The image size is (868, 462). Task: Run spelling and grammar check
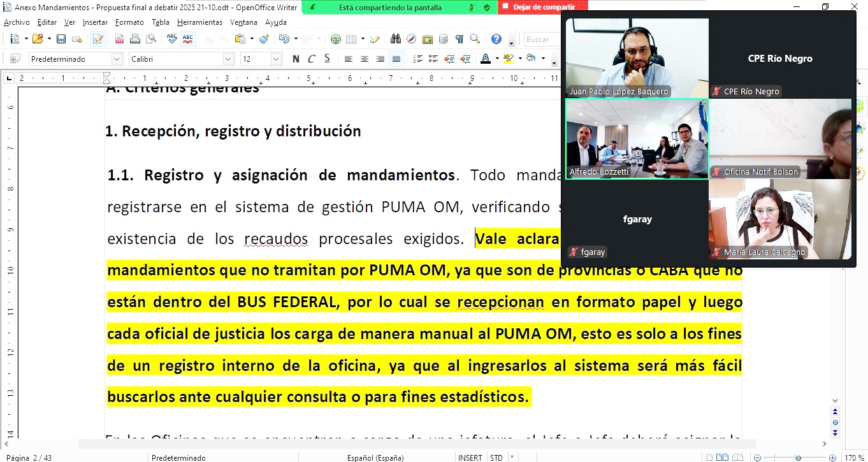(171, 40)
